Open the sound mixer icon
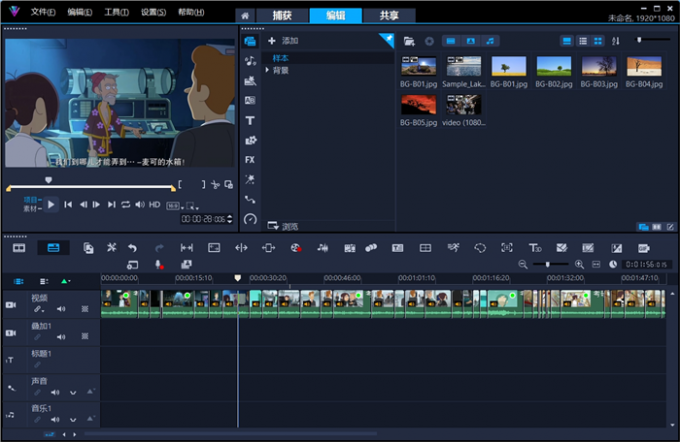680x442 pixels. tap(322, 248)
